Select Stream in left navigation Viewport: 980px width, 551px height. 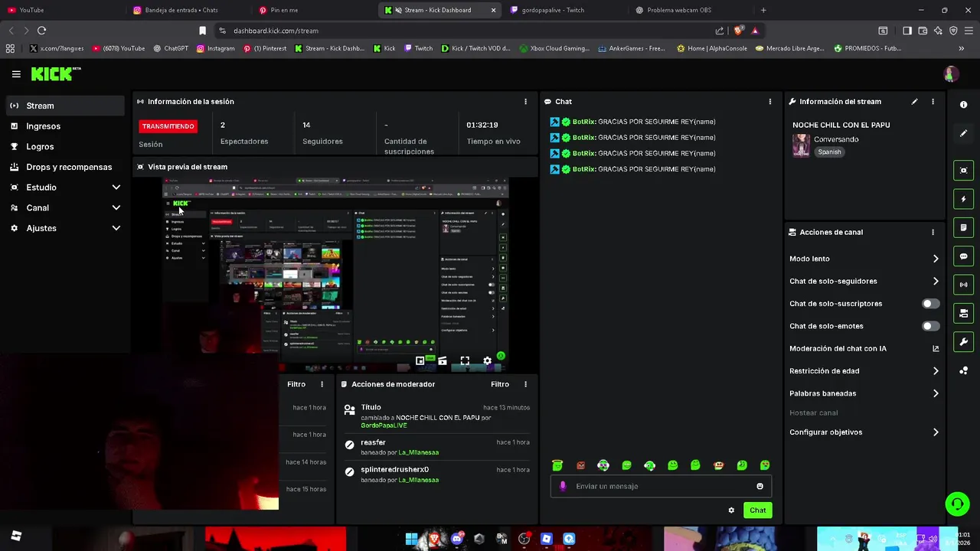tap(65, 106)
